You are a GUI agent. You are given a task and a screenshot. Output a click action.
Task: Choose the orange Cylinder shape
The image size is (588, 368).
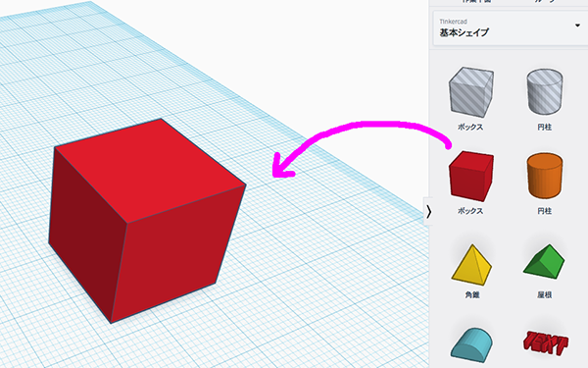(545, 176)
